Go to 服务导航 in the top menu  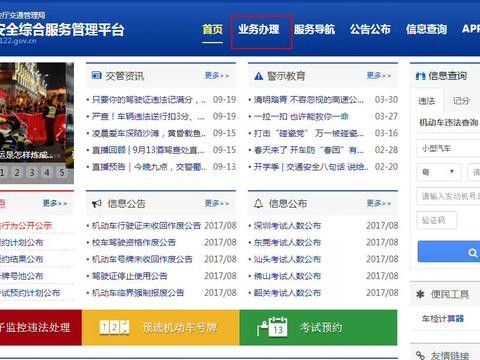pos(314,29)
